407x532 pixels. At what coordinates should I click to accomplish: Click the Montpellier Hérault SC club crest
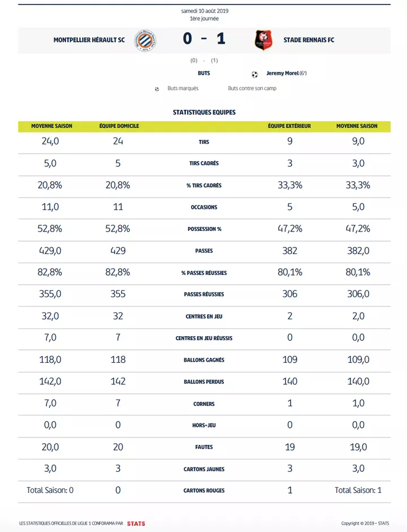[x=145, y=40]
